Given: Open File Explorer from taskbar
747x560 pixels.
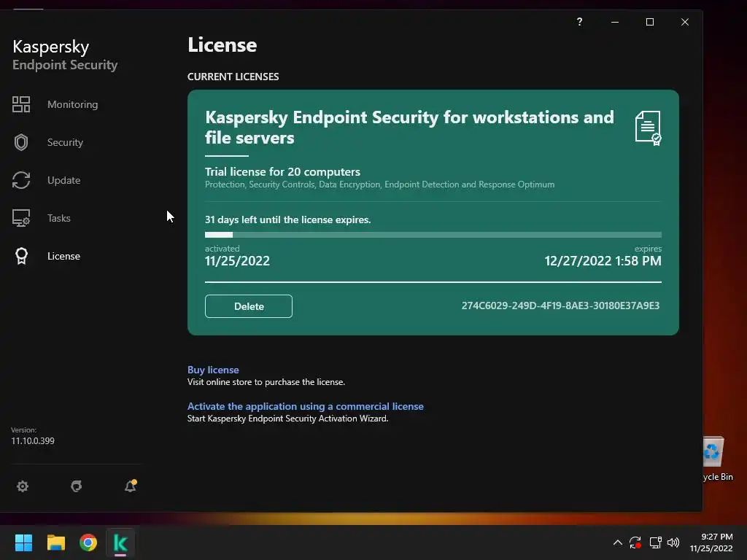Looking at the screenshot, I should (x=55, y=542).
